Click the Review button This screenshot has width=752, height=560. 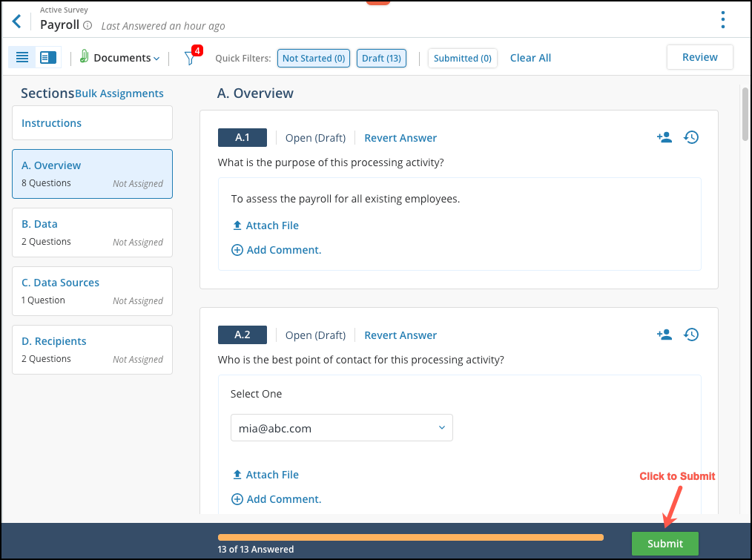tap(700, 57)
